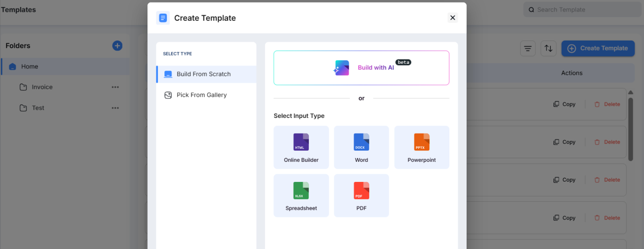
Task: Choose Powerpoint PPTX input type
Action: (x=421, y=147)
